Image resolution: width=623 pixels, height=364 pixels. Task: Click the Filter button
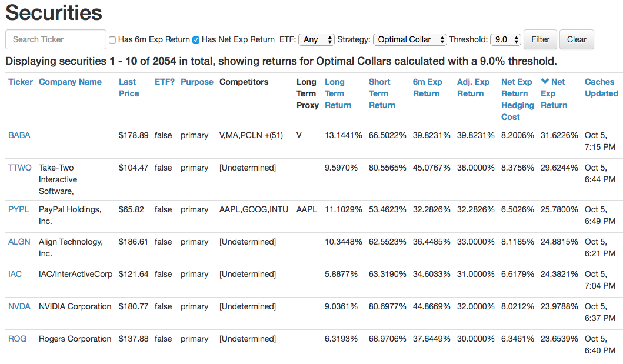point(541,40)
